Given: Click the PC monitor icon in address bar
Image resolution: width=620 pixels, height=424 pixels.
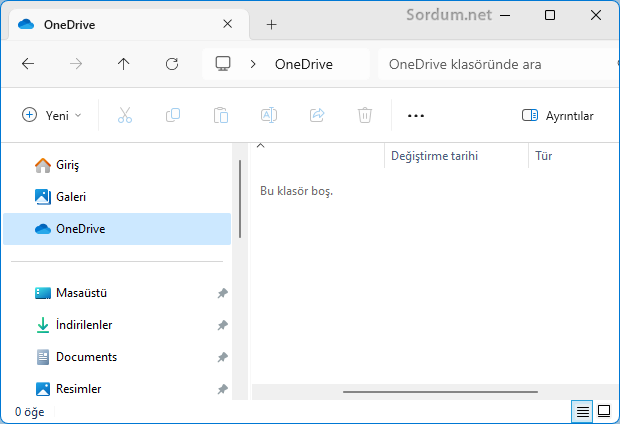Looking at the screenshot, I should point(223,64).
